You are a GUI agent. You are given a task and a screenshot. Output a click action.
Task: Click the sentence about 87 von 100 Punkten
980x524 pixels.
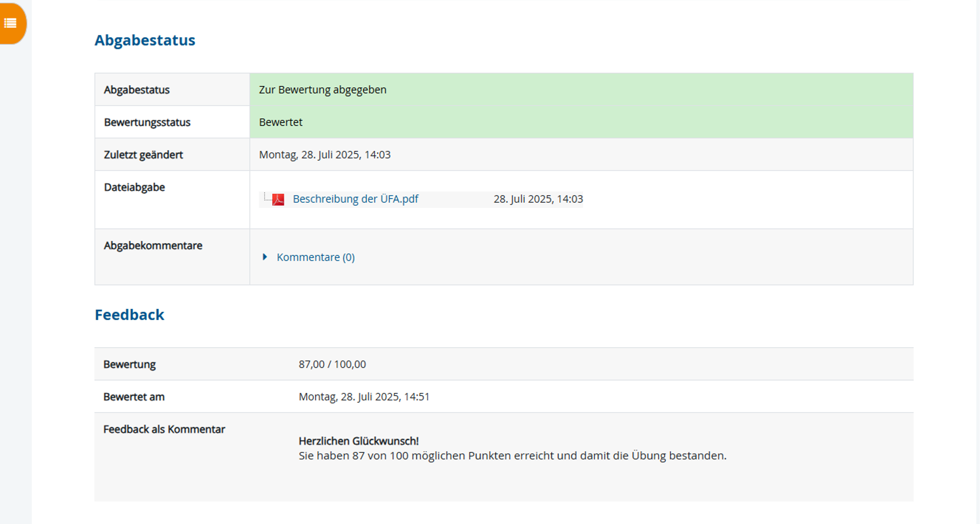[512, 455]
